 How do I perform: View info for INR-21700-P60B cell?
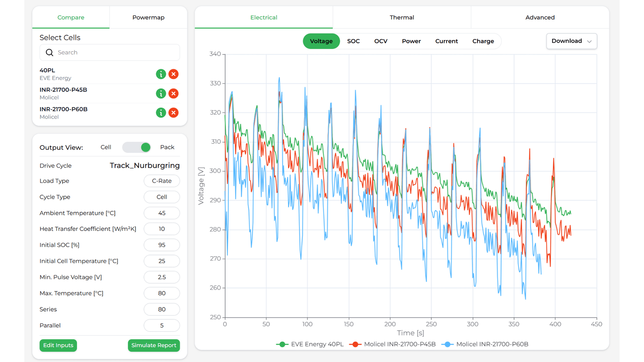[x=161, y=113]
